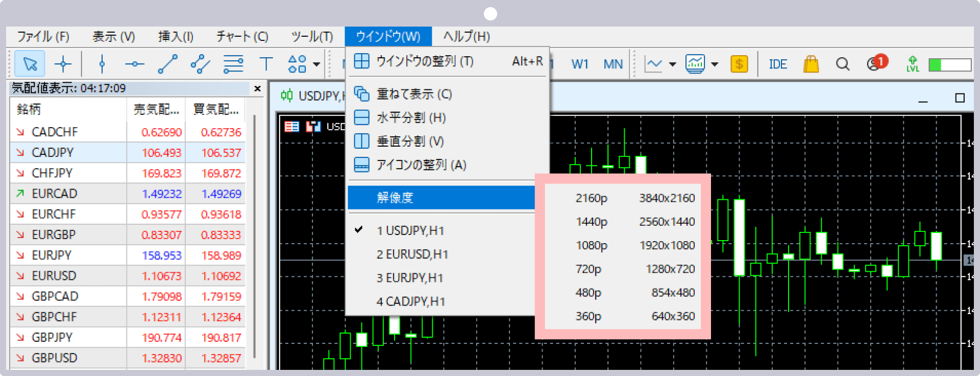Screen dimensions: 980x376
Task: Open the 挿入(I) menu
Action: pyautogui.click(x=176, y=37)
